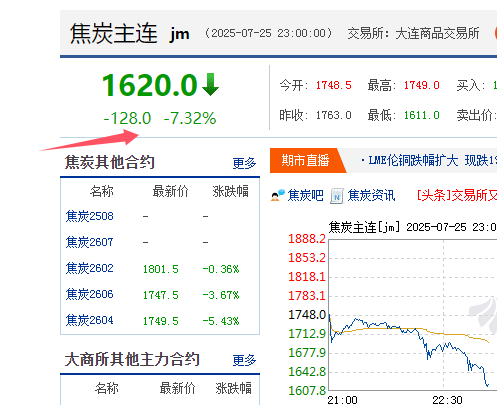The width and height of the screenshot is (497, 405).
Task: Open the 焦炭2607 contract
Action: coord(89,242)
